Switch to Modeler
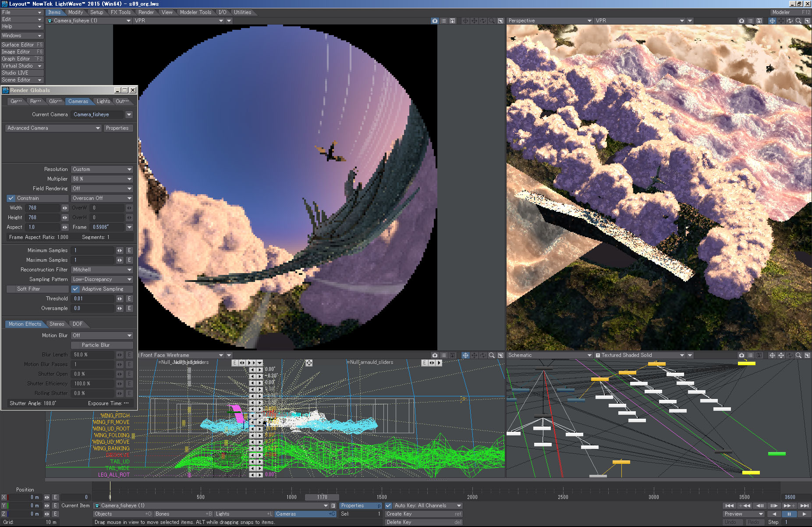 791,12
